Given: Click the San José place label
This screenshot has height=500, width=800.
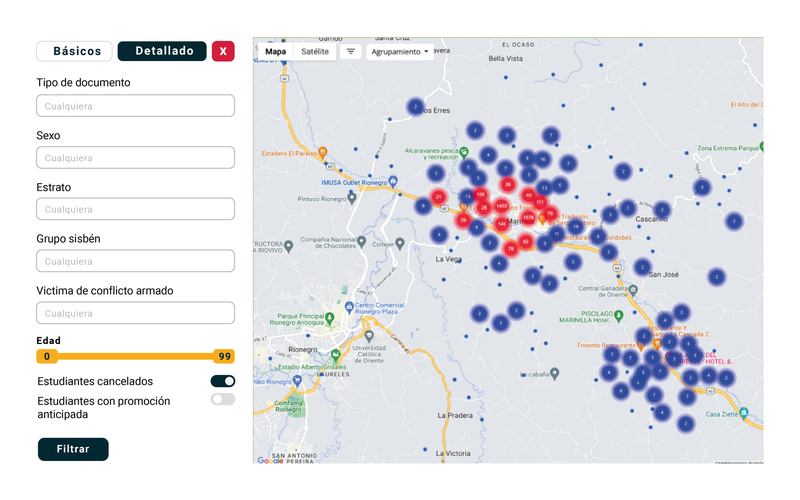Looking at the screenshot, I should [x=664, y=274].
